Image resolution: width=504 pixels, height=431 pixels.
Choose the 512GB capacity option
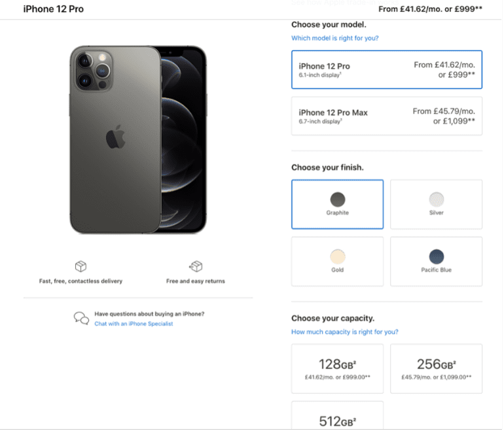(x=338, y=415)
